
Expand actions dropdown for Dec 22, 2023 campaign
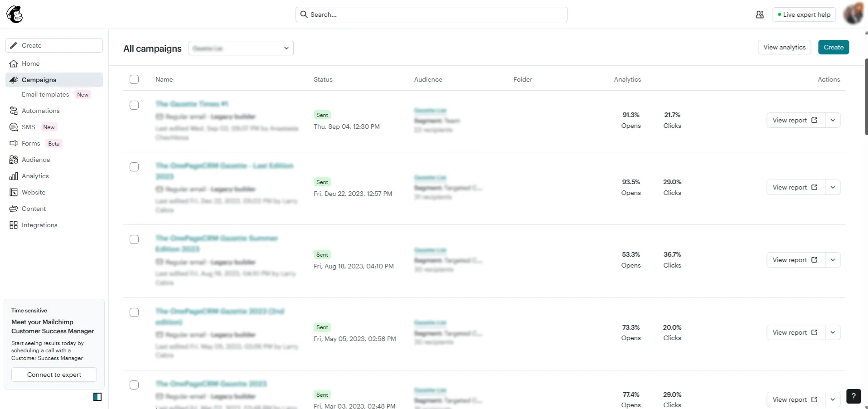833,187
